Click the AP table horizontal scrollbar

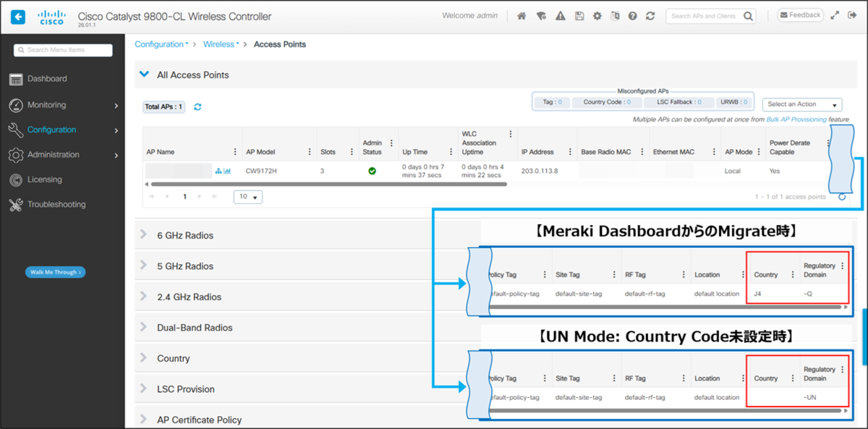[x=328, y=184]
